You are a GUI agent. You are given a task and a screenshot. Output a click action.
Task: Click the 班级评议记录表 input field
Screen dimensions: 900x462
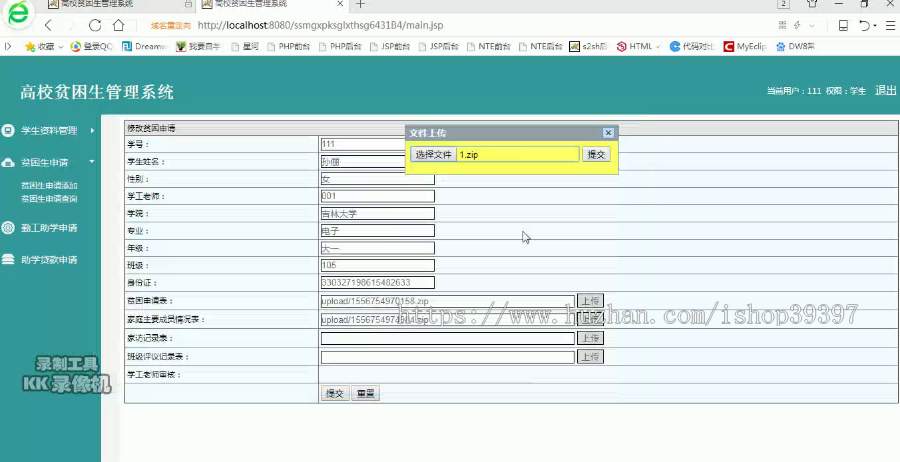tap(448, 357)
